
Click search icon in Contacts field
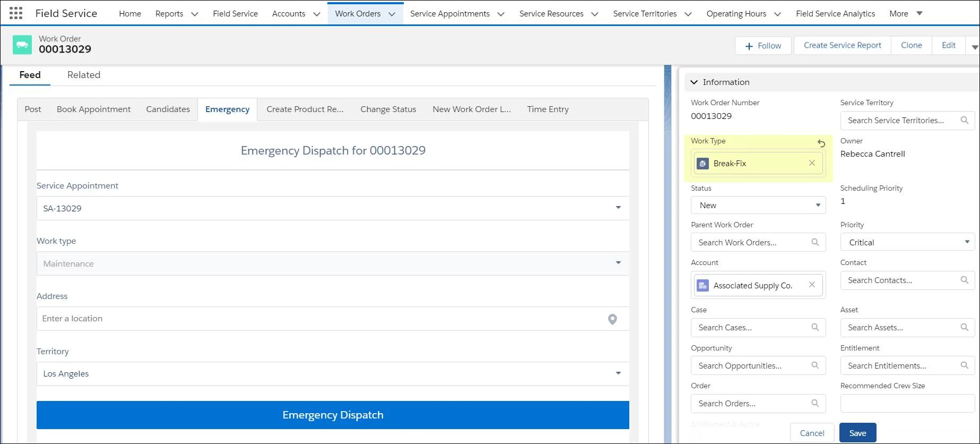pos(965,280)
